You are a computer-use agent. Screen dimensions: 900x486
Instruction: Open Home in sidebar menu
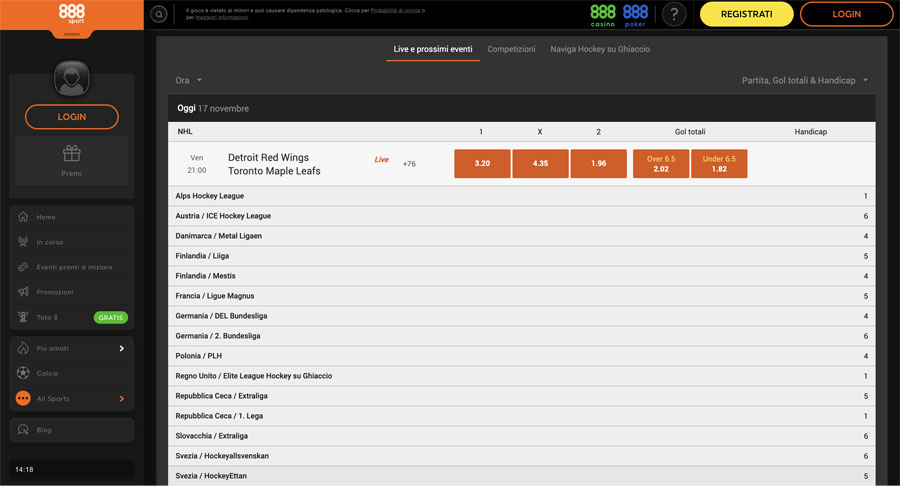[x=46, y=217]
